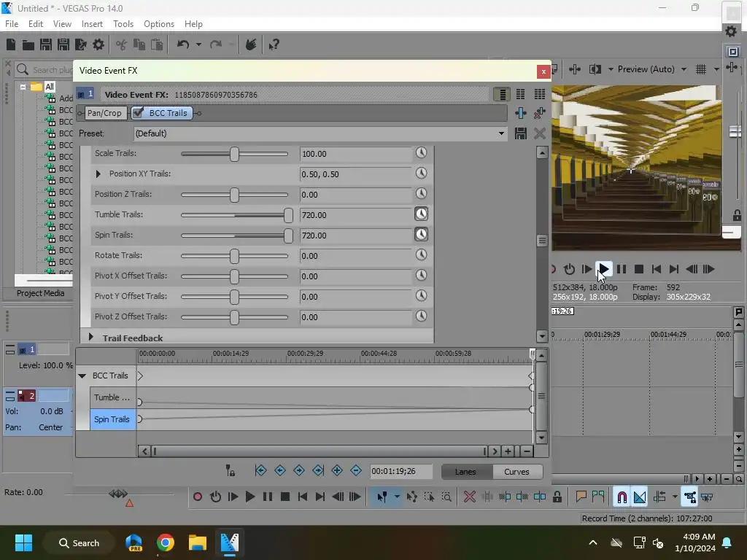Adjust the Position Z Trails slider
Screen dimensions: 747x560
(234, 195)
